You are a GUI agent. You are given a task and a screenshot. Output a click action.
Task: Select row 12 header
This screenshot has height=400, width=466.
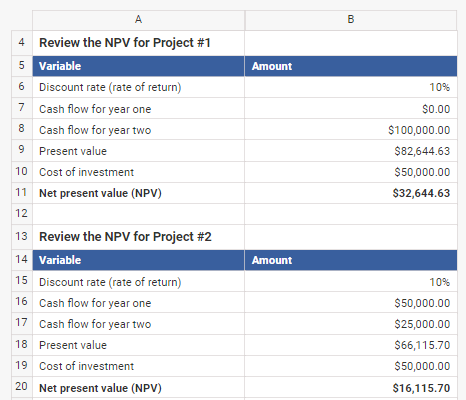[22, 214]
